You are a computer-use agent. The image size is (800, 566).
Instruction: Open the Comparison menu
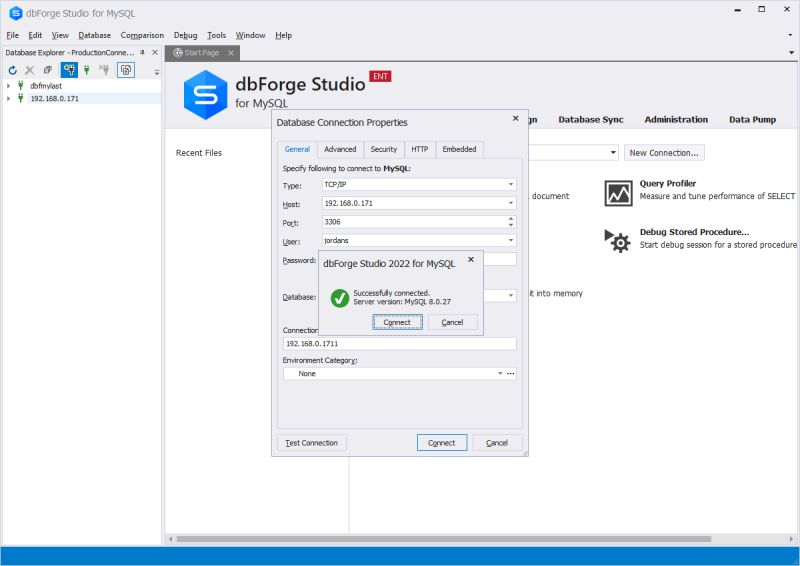142,35
